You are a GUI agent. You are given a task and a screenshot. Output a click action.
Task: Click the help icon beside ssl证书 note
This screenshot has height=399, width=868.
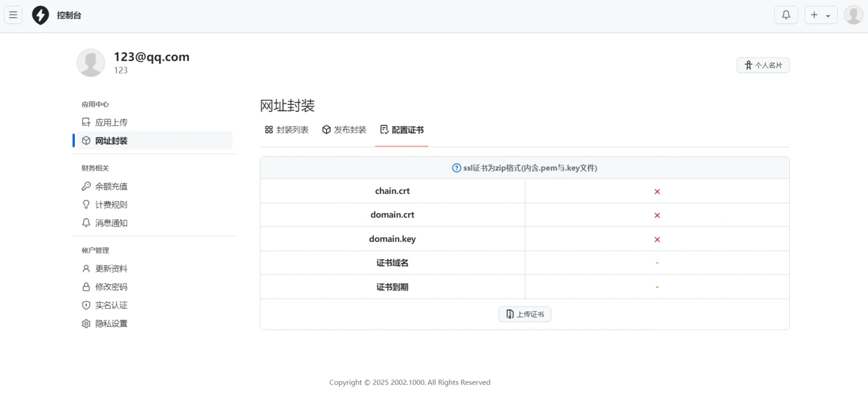(x=456, y=168)
